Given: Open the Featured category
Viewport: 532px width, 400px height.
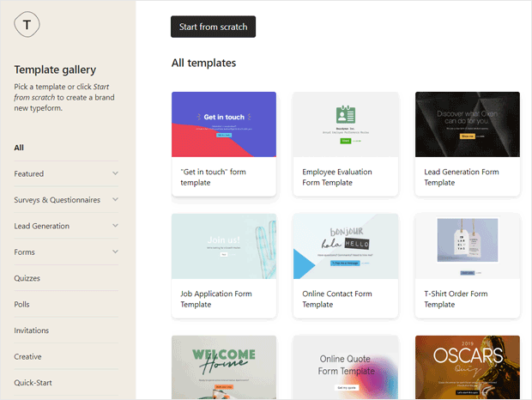Looking at the screenshot, I should tap(29, 173).
